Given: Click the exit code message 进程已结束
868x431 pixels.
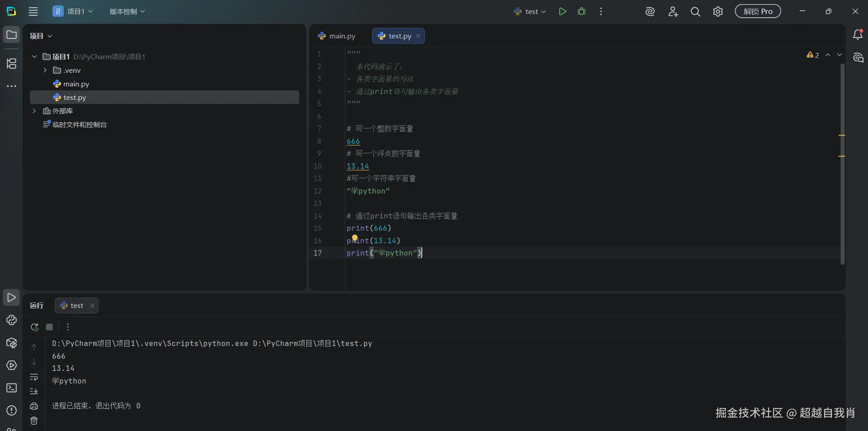Looking at the screenshot, I should point(96,406).
